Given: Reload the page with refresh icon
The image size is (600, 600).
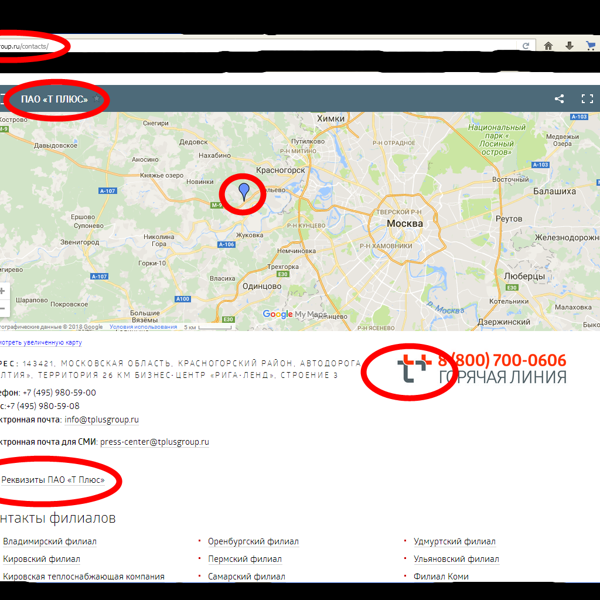Looking at the screenshot, I should tap(526, 46).
